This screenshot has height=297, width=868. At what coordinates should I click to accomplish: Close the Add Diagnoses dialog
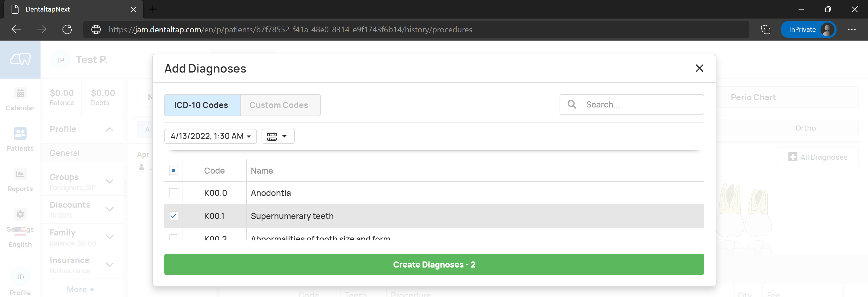click(x=699, y=68)
